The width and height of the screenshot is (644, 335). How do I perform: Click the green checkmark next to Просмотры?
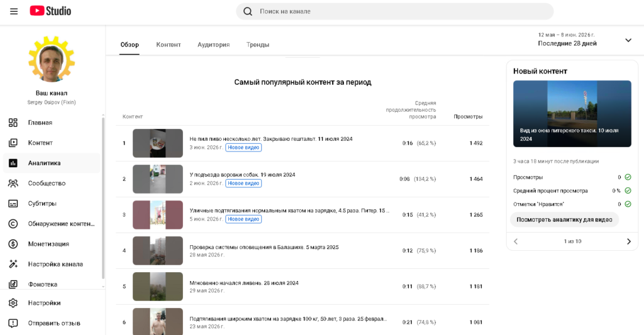[628, 177]
